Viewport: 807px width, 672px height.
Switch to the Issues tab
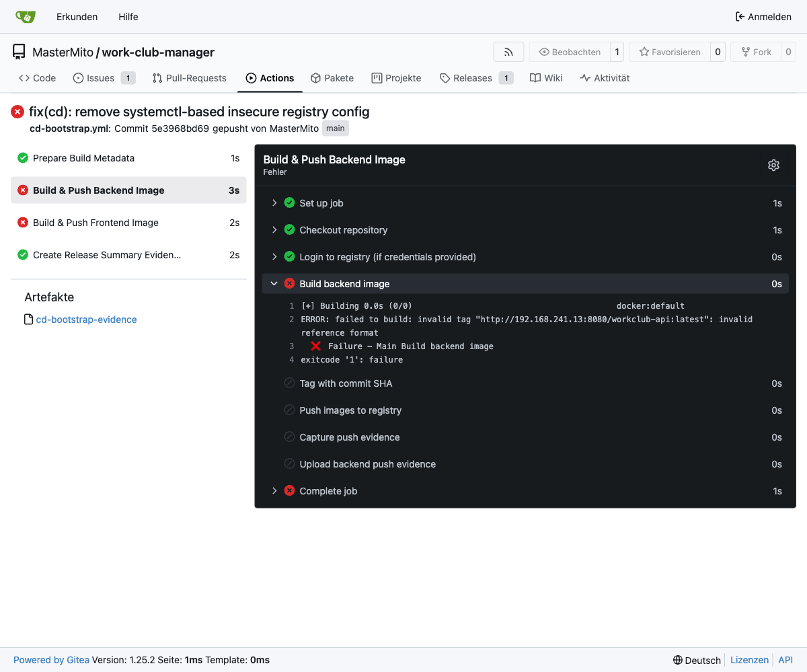100,78
